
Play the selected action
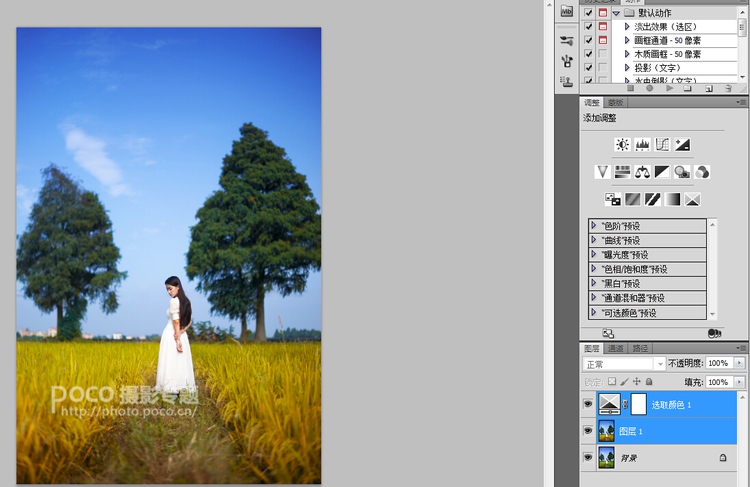click(x=669, y=89)
